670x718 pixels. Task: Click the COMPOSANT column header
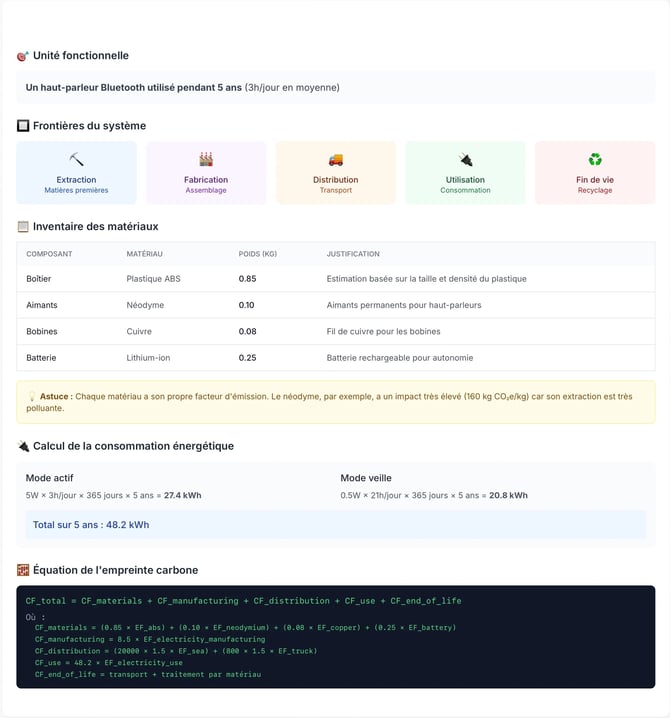(49, 254)
